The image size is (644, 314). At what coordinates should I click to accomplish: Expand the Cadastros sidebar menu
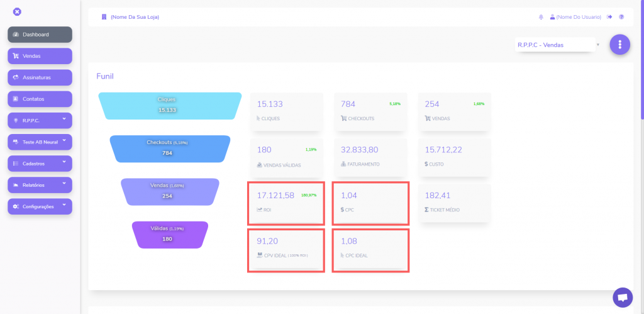[x=40, y=164]
